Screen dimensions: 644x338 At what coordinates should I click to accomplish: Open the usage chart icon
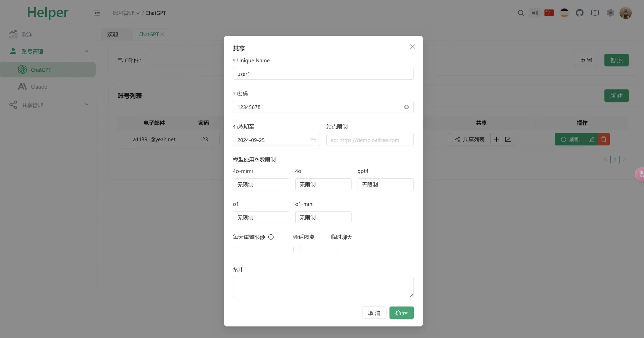pyautogui.click(x=508, y=139)
